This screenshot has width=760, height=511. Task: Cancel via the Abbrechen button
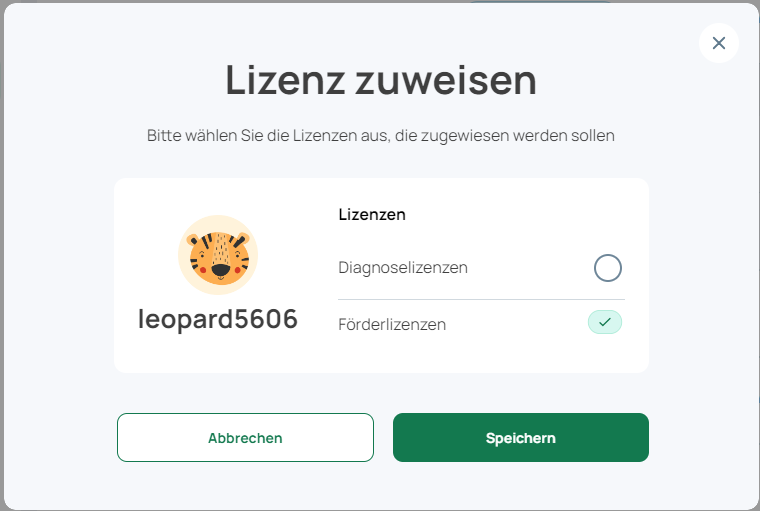(x=245, y=437)
